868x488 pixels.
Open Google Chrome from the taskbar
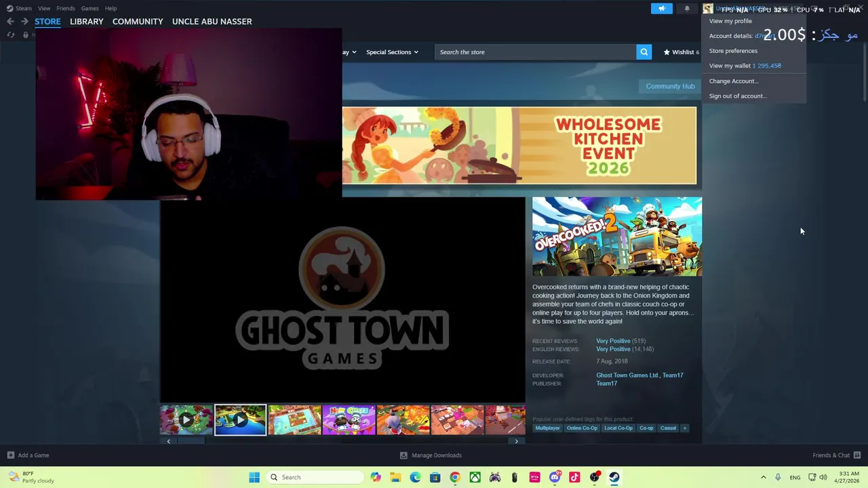[x=455, y=477]
